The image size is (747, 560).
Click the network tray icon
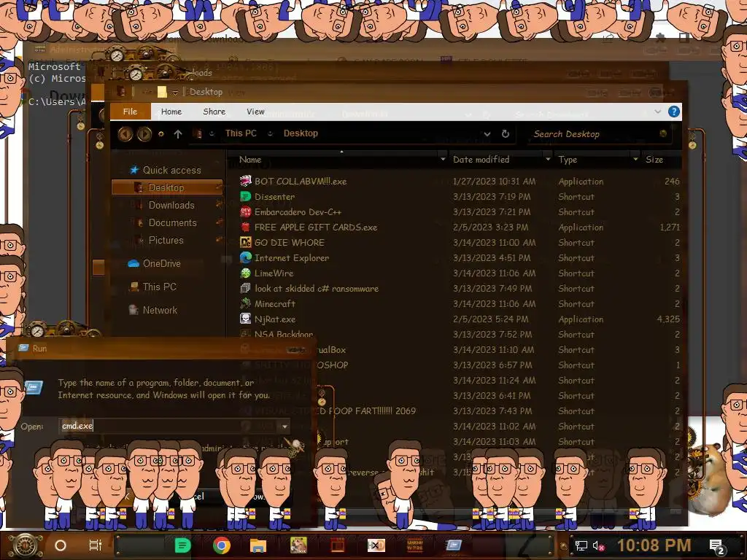581,545
